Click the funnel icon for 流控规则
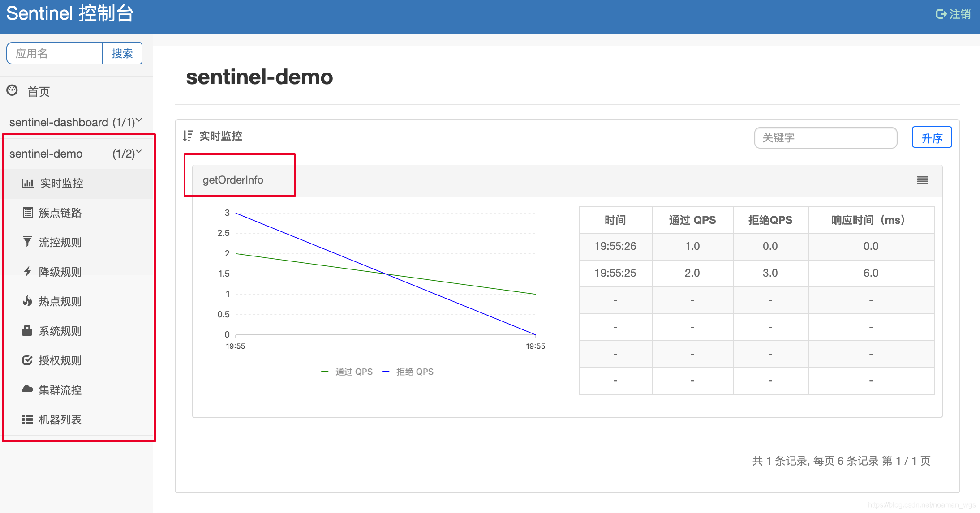The image size is (980, 513). coord(27,242)
